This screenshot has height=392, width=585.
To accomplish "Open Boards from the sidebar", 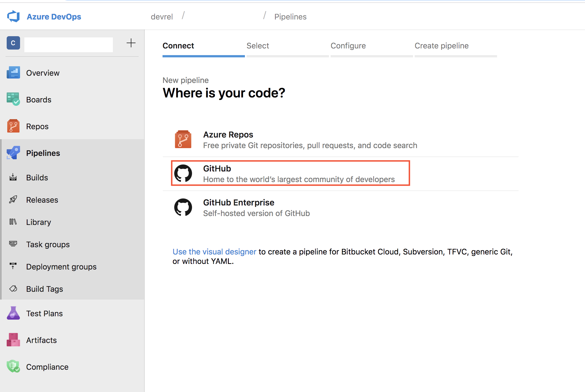I will click(39, 99).
